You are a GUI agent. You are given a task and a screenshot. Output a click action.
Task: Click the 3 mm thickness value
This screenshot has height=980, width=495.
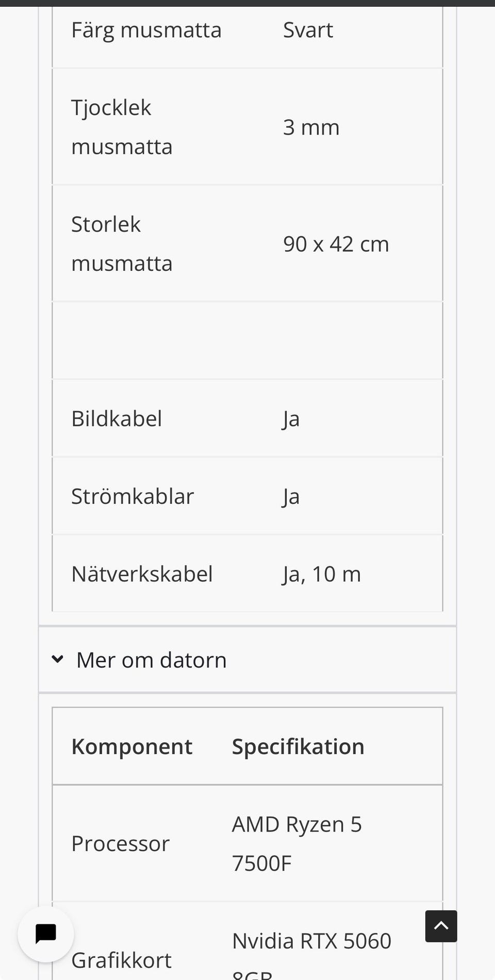[x=311, y=127]
